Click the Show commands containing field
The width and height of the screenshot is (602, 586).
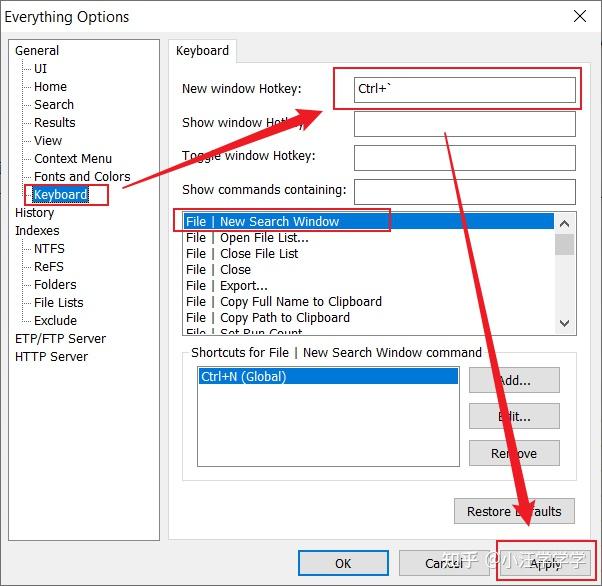point(465,192)
